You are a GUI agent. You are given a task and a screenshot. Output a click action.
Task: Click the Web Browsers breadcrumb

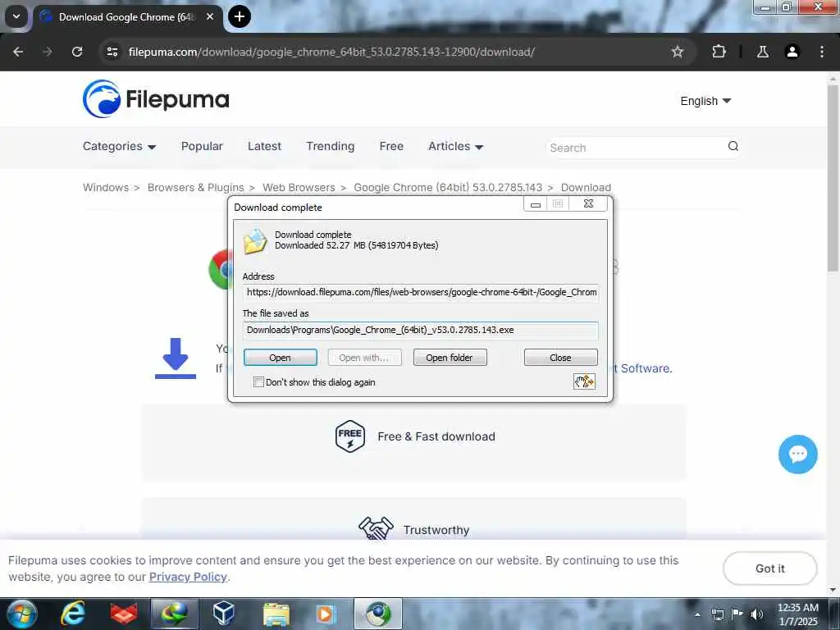pos(299,188)
